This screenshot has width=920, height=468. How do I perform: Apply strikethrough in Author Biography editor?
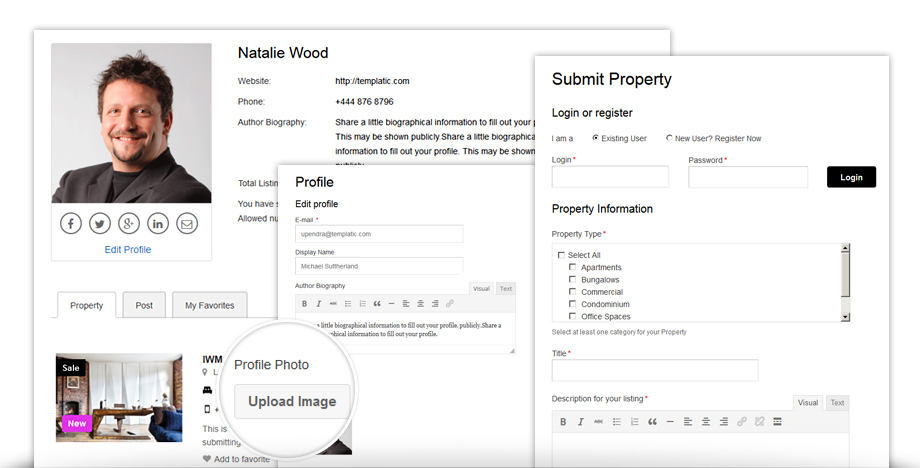click(333, 304)
